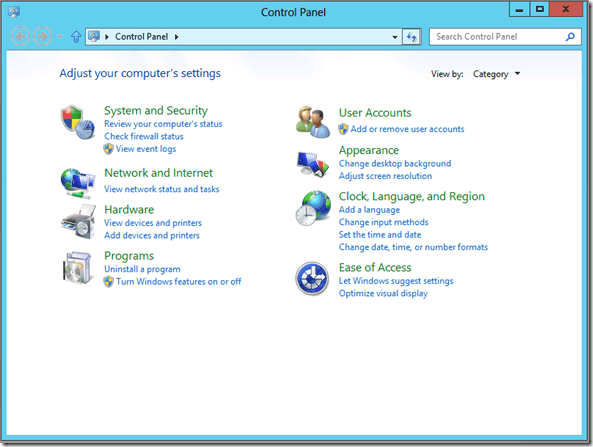Click the window icon in the title bar
This screenshot has height=447, width=593.
[x=14, y=12]
